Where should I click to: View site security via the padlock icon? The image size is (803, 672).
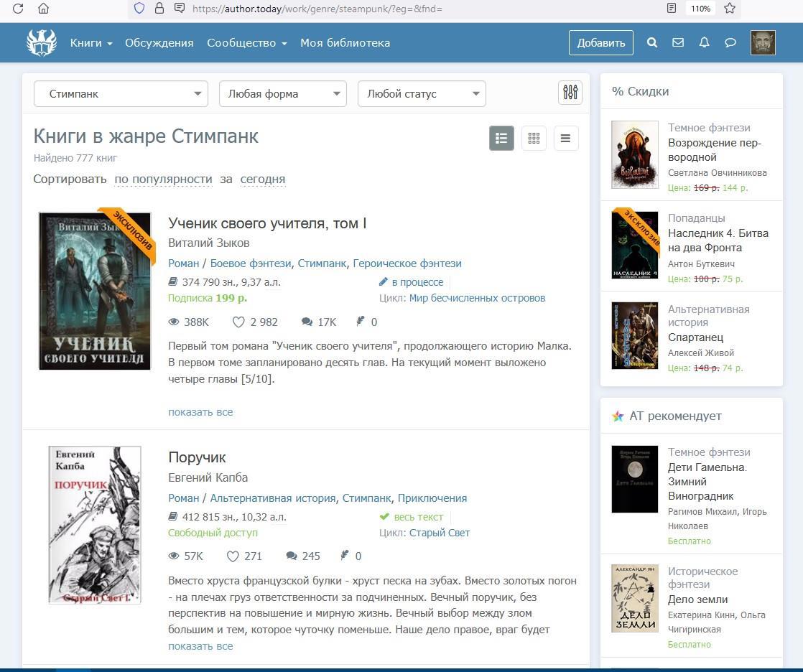coord(159,8)
